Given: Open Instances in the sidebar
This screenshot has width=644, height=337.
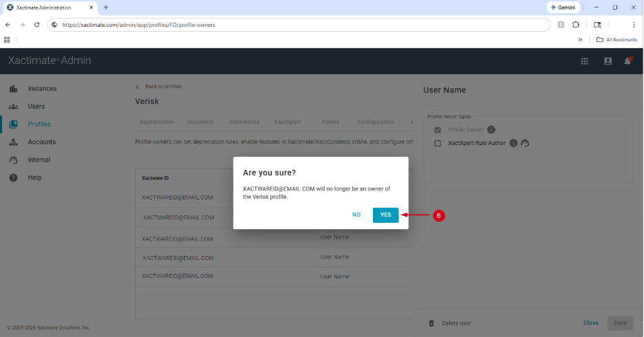Looking at the screenshot, I should pos(42,89).
